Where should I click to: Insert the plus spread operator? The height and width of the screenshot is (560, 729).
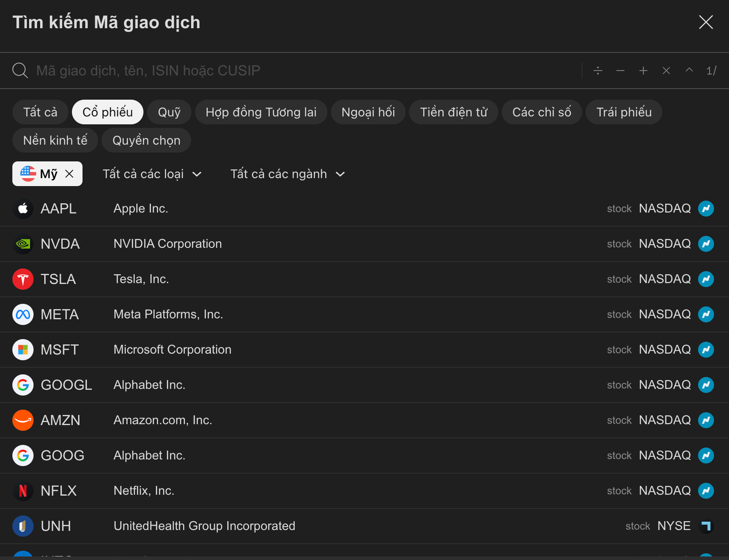643,71
